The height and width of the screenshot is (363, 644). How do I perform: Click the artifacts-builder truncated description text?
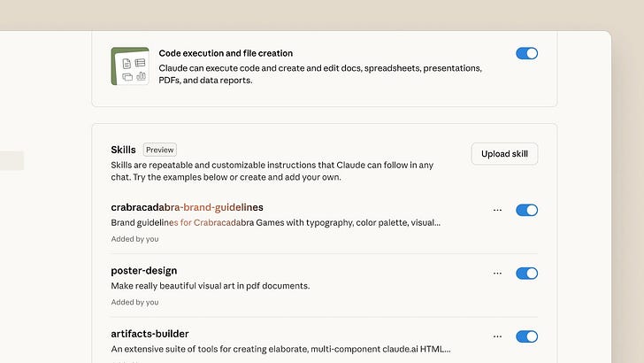(280, 349)
